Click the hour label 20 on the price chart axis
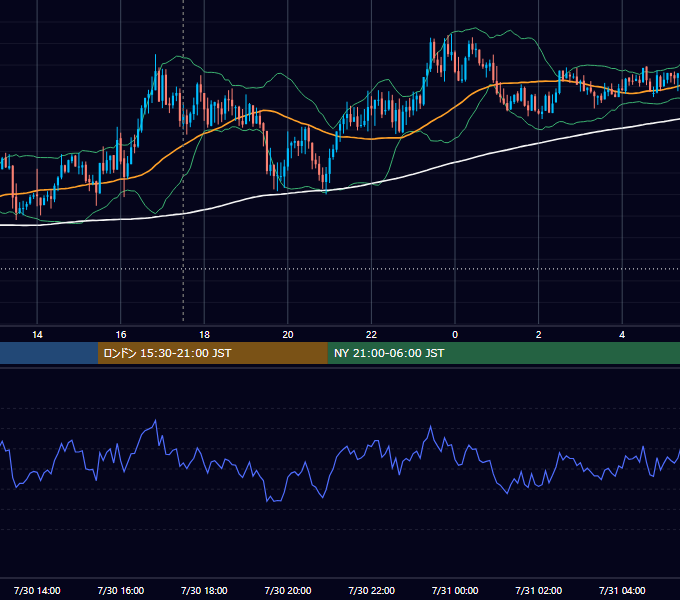This screenshot has height=600, width=680. pos(288,335)
